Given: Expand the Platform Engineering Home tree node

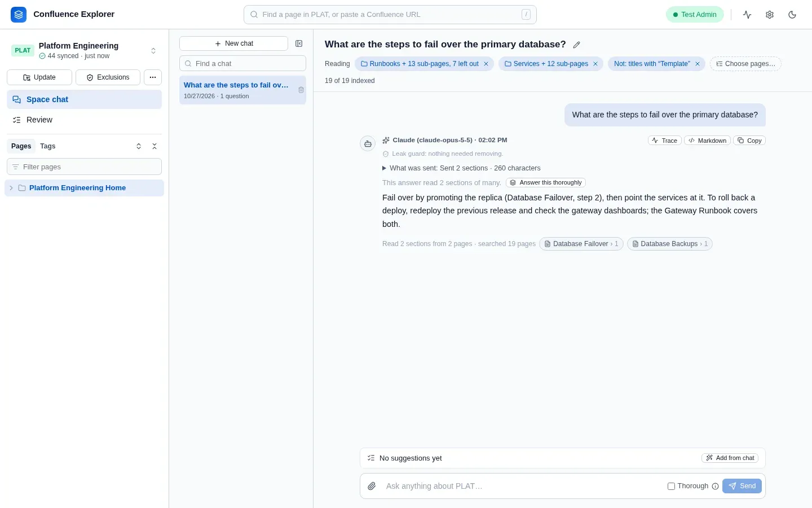Looking at the screenshot, I should pyautogui.click(x=11, y=188).
